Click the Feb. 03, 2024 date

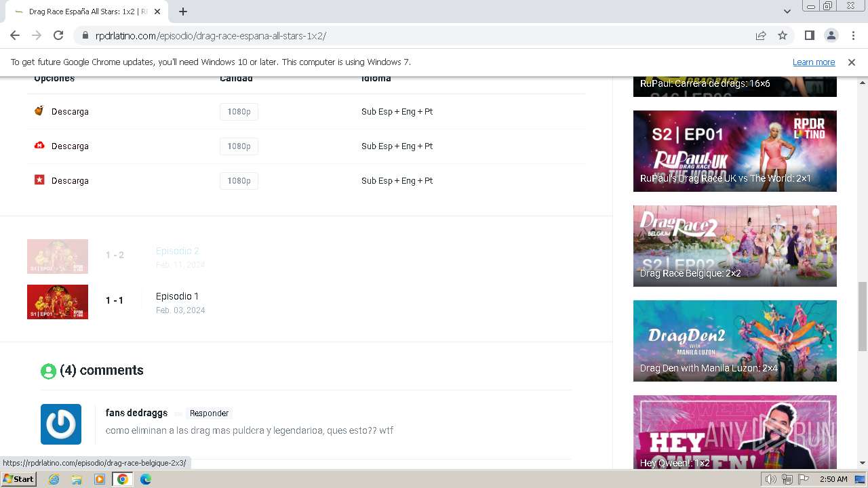180,310
